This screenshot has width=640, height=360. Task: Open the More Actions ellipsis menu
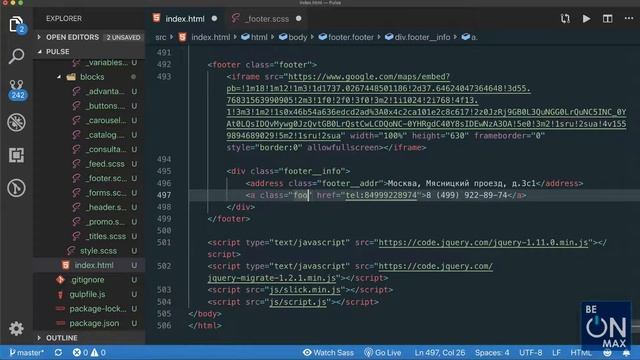(x=629, y=18)
